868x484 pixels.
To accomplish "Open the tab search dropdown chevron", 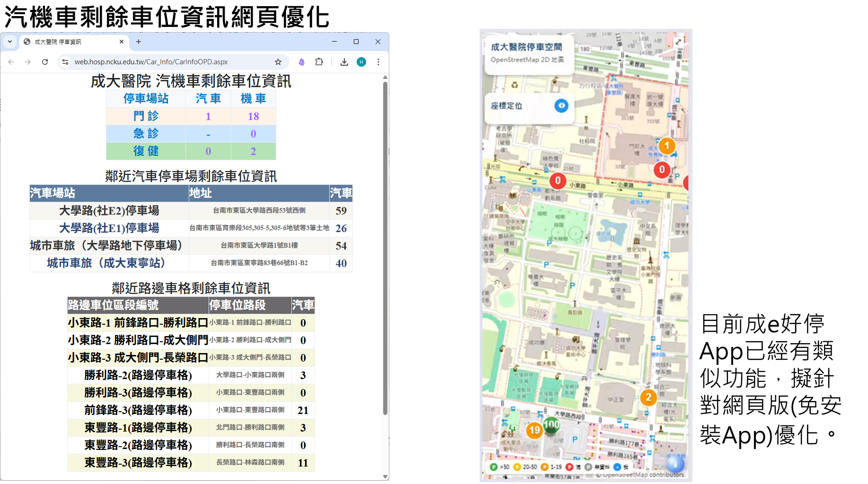I will (x=10, y=42).
